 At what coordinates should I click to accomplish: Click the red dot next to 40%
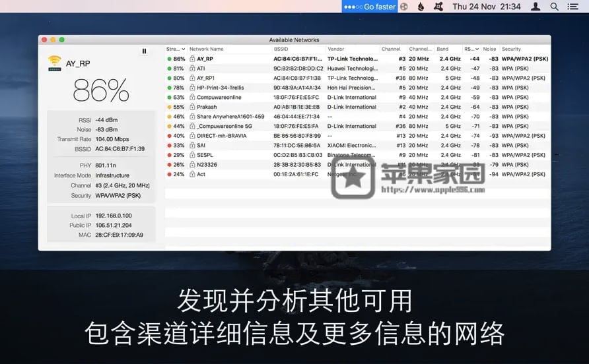170,136
